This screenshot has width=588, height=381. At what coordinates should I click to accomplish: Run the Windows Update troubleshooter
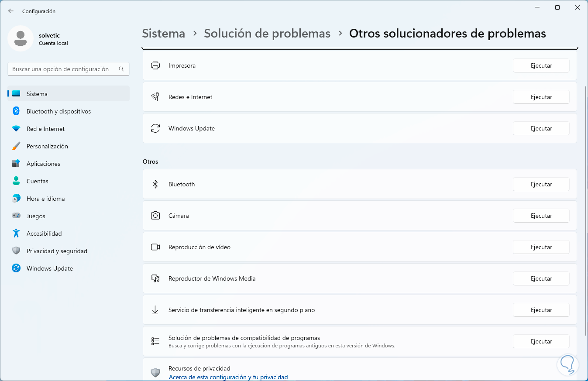pos(541,128)
